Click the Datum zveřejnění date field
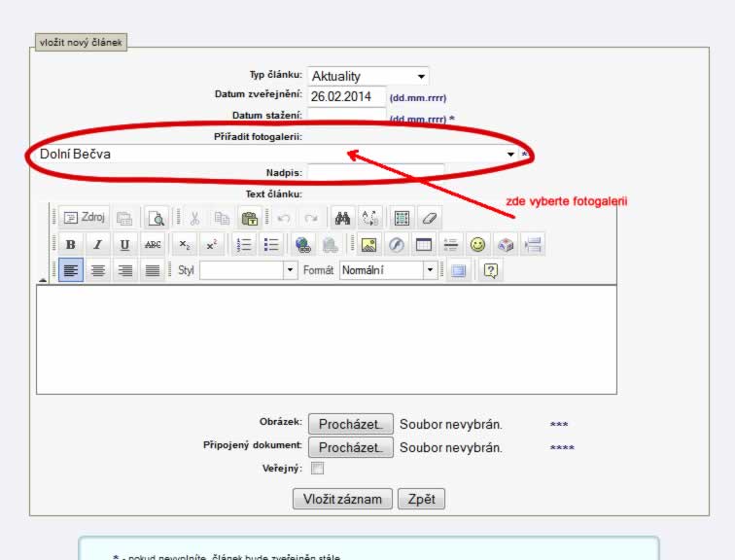This screenshot has width=735, height=560. pos(346,97)
